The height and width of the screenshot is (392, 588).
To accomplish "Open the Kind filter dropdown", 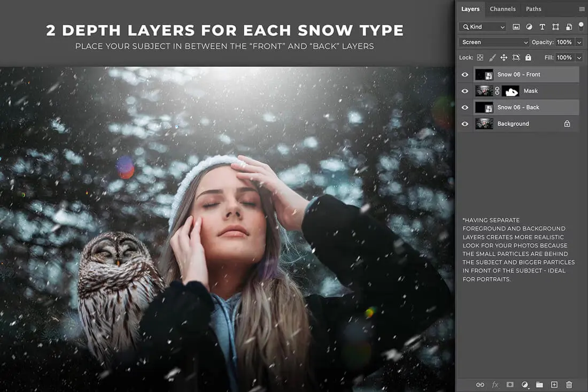I will [483, 27].
